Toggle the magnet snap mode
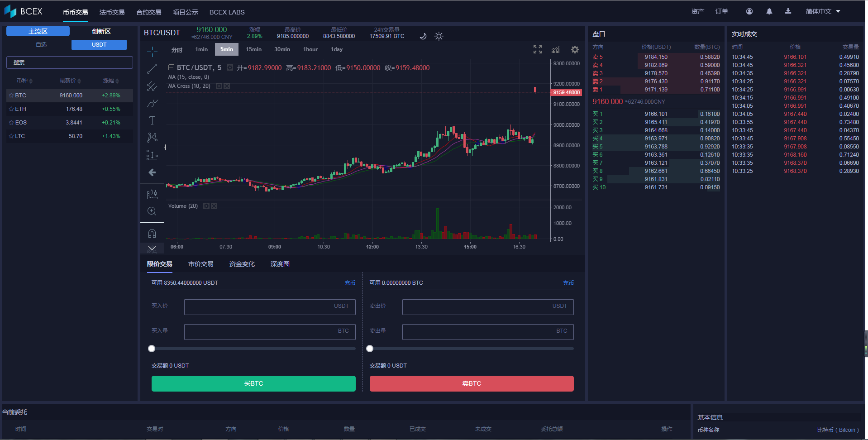Viewport: 868px width, 440px height. tap(152, 234)
